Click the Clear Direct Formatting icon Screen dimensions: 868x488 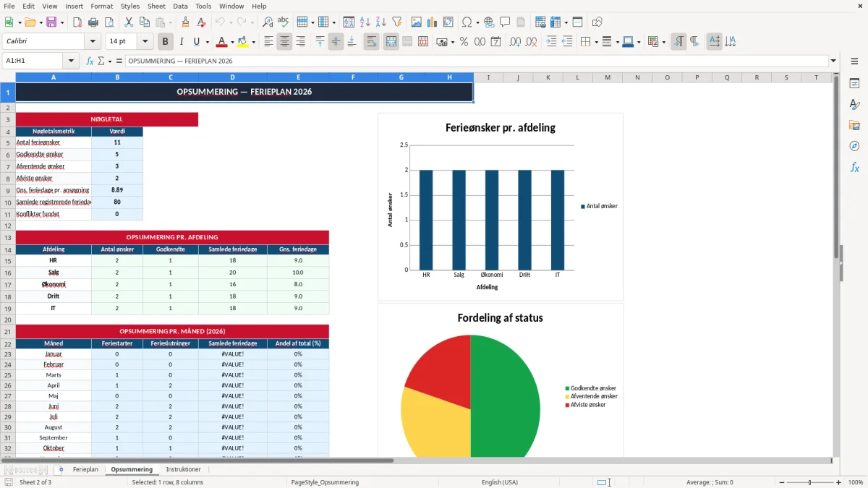point(202,22)
